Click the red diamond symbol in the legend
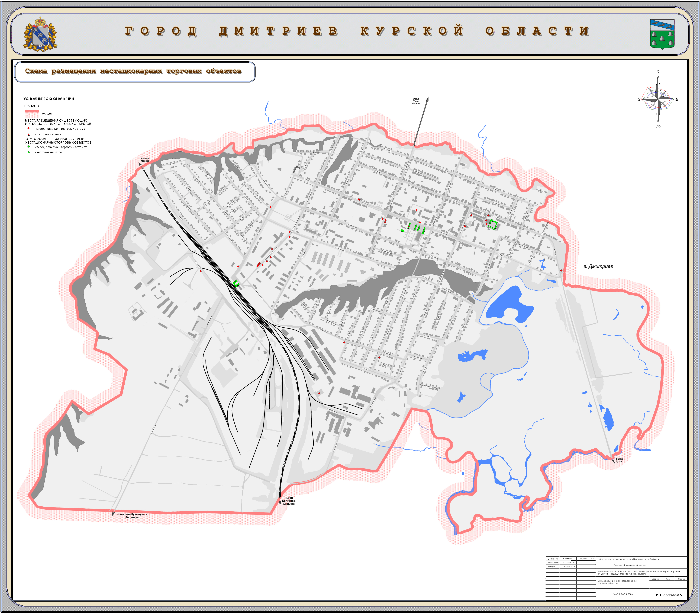The height and width of the screenshot is (613, 700). (x=28, y=128)
